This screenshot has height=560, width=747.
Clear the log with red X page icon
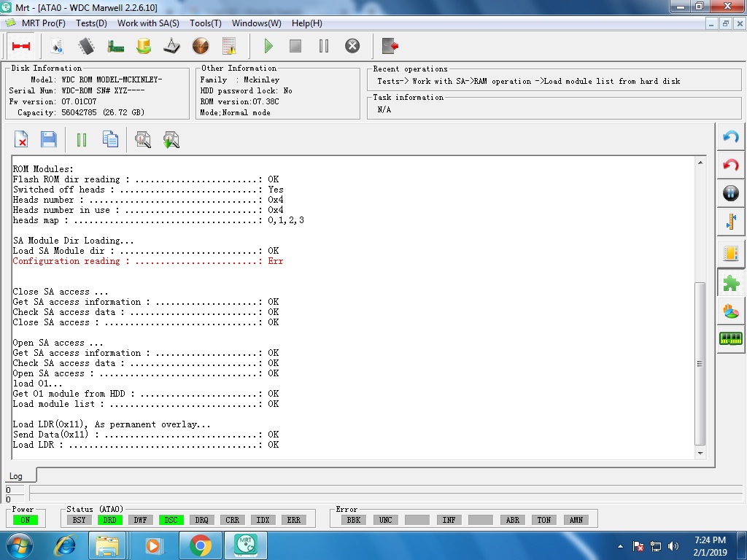tap(21, 139)
